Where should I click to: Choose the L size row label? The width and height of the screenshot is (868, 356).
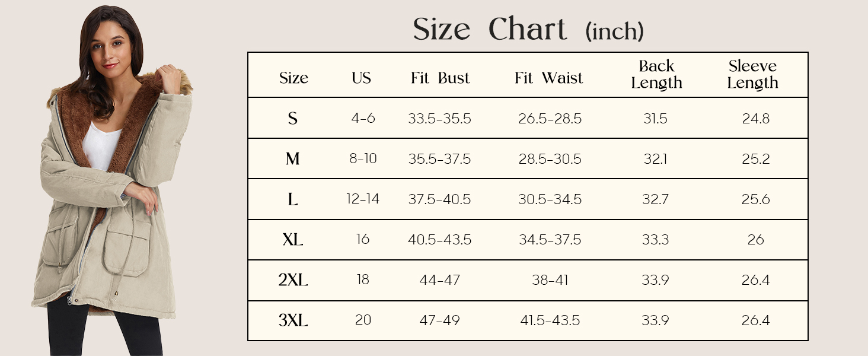[x=293, y=199]
